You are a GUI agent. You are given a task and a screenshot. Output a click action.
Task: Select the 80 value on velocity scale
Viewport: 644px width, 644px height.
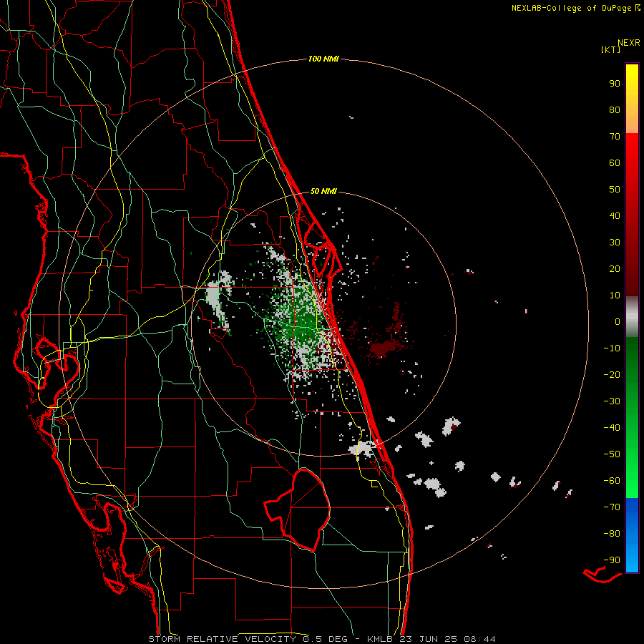615,109
